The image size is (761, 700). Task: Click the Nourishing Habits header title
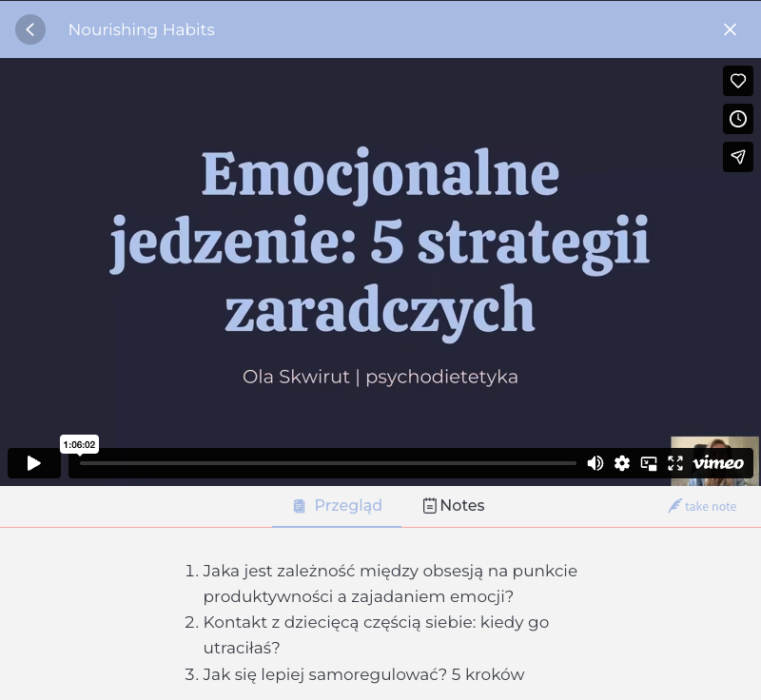(141, 29)
